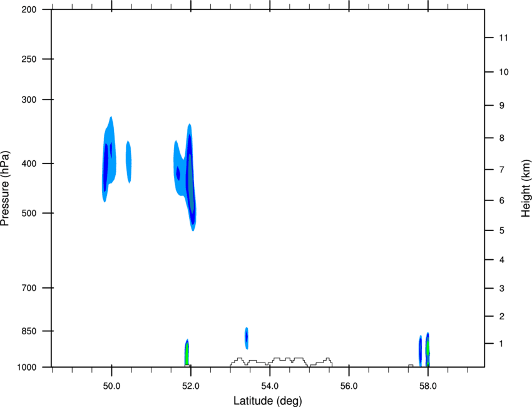Click the 52.0 latitude tick label
Image resolution: width=532 pixels, height=407 pixels.
pyautogui.click(x=191, y=386)
